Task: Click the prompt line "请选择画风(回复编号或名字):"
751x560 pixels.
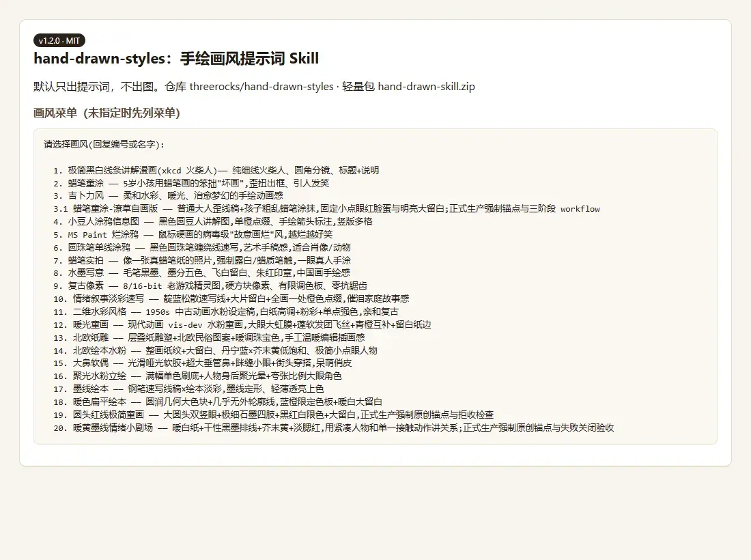Action: tap(104, 144)
